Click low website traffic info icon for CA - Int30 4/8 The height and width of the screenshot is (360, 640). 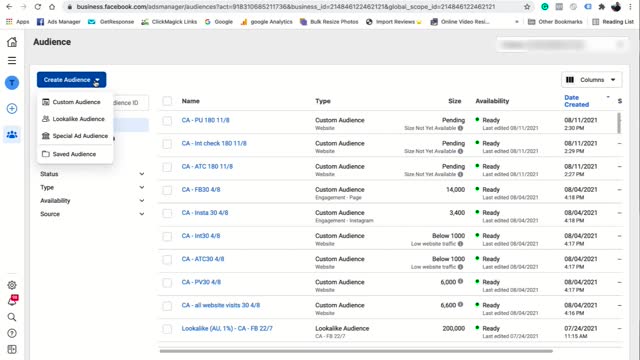point(460,244)
